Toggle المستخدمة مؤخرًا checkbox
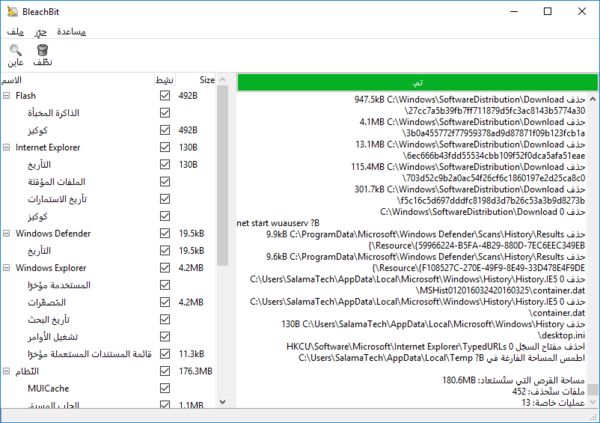The image size is (600, 423). tap(165, 285)
